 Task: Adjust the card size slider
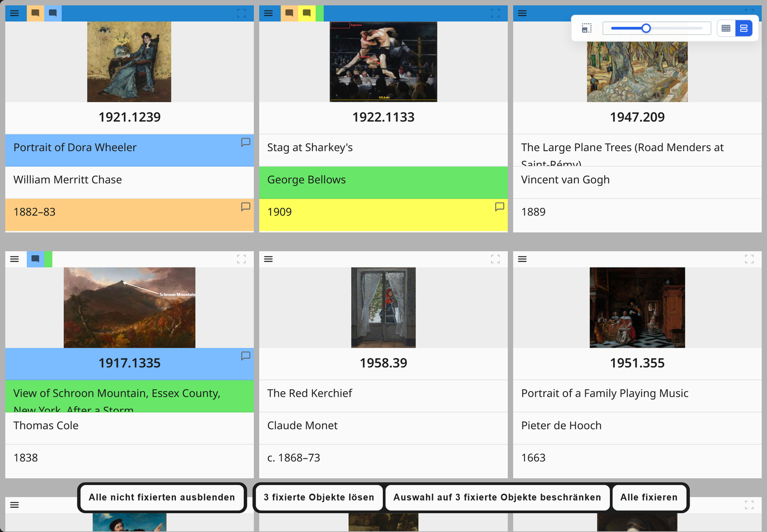coord(656,28)
